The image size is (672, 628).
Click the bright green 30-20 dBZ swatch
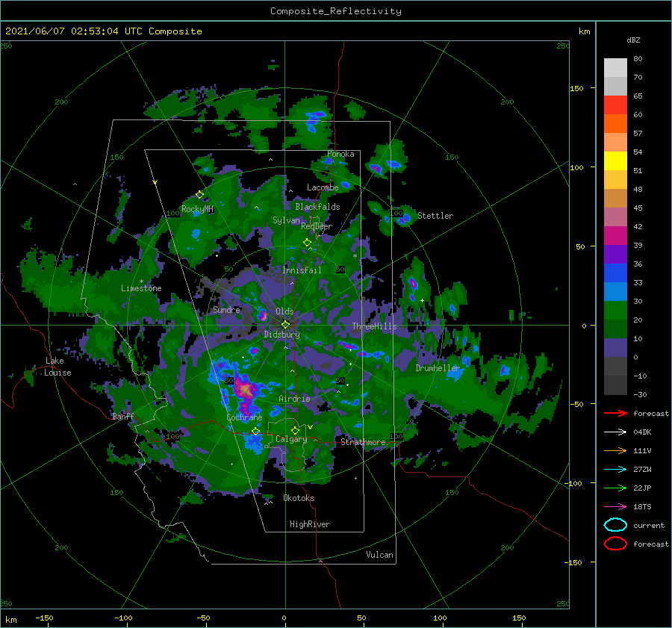point(615,311)
